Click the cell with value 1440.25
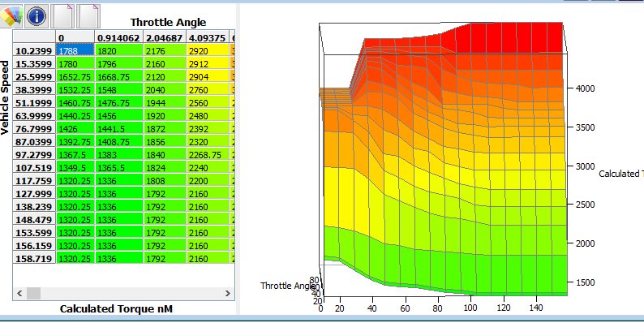 75,116
